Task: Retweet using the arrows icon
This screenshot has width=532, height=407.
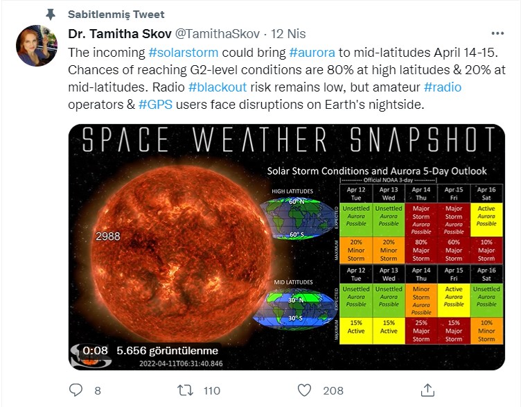Action: click(186, 390)
